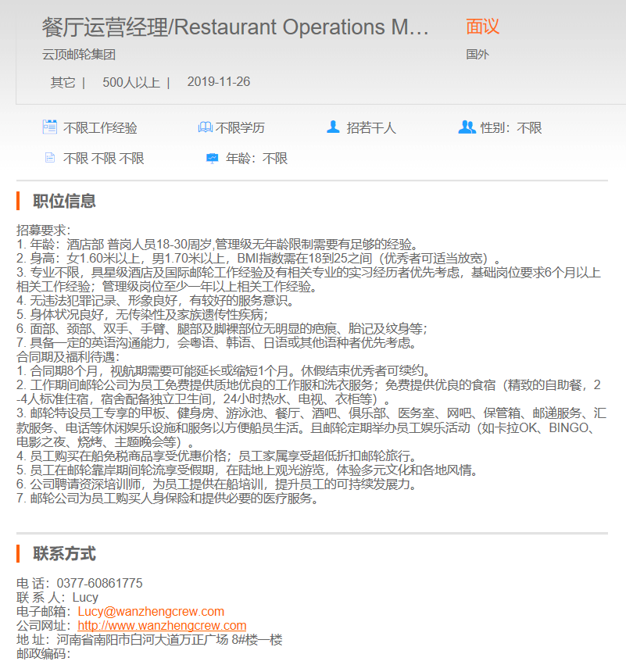The width and height of the screenshot is (626, 672).
Task: Click the 联系方式 section heading
Action: click(64, 553)
